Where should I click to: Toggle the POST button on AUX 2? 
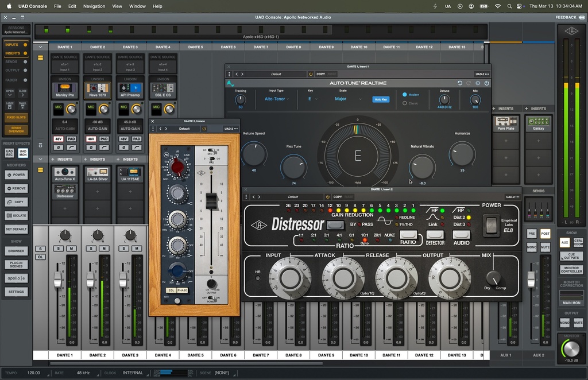[545, 234]
